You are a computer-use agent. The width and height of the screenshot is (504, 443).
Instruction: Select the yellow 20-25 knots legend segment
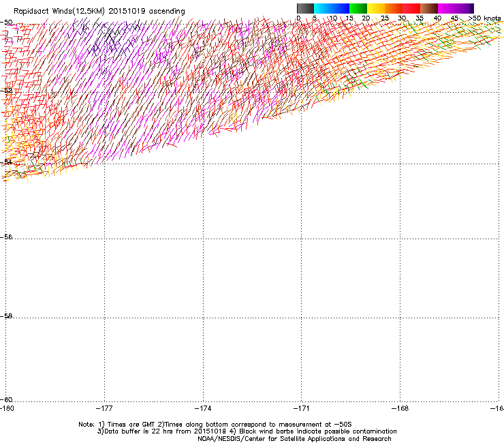tap(376, 8)
